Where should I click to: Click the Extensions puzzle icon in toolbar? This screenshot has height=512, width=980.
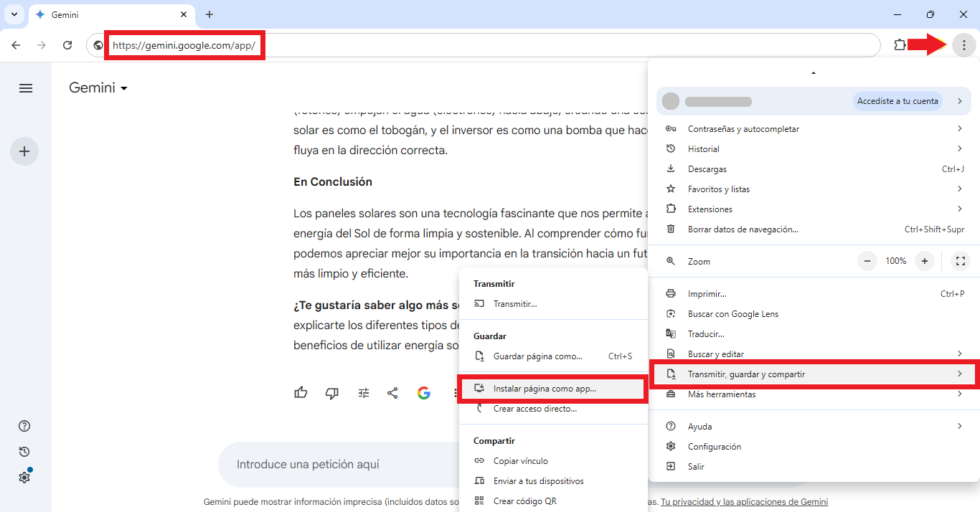[x=900, y=45]
